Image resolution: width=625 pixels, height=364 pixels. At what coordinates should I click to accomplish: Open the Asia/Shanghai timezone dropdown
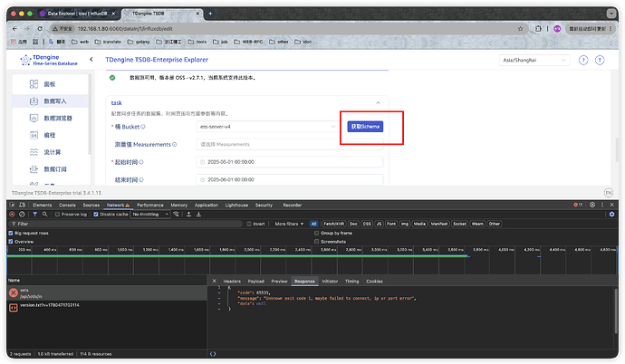(x=534, y=60)
